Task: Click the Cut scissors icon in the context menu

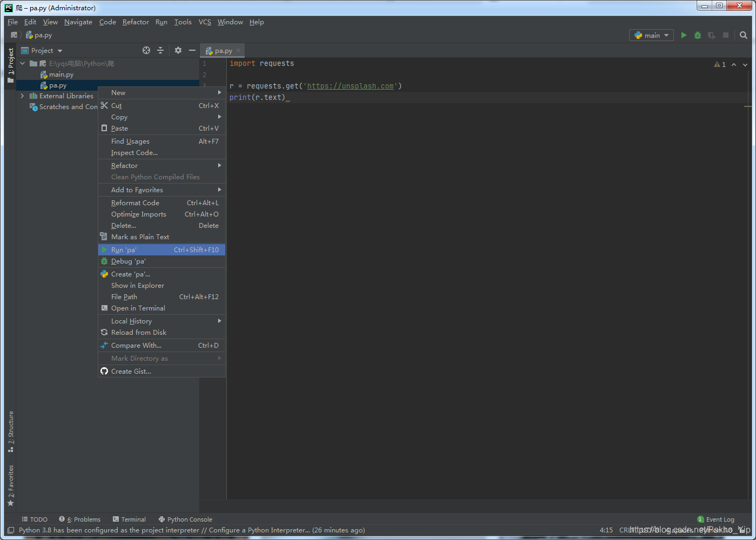Action: click(x=104, y=105)
